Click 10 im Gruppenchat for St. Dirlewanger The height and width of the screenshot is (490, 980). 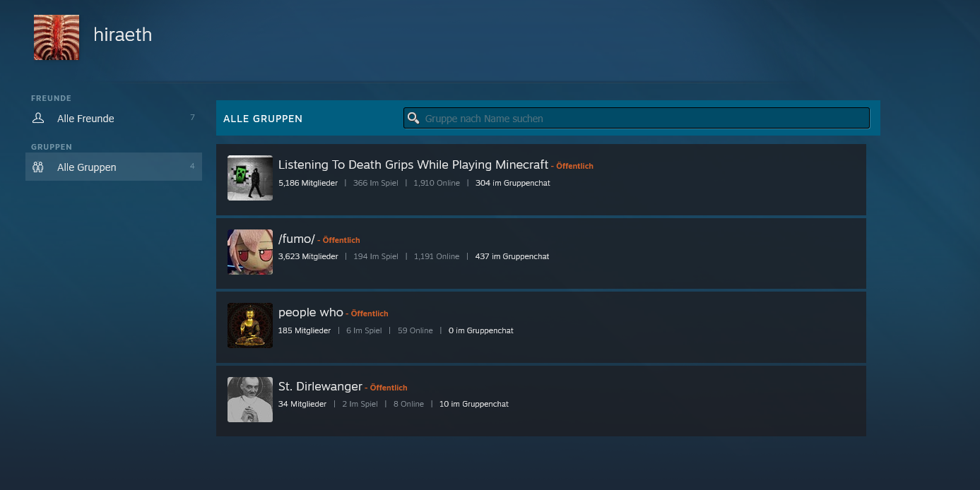[473, 404]
